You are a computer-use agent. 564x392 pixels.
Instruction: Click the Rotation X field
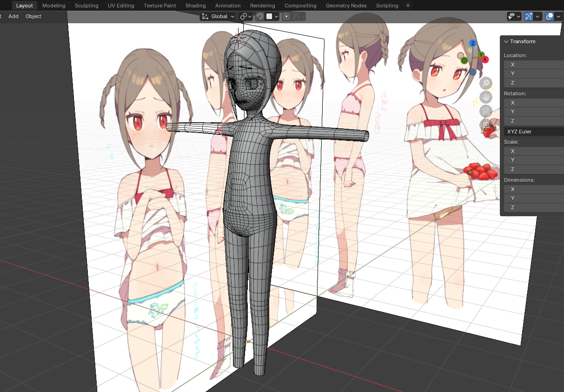[x=534, y=103]
